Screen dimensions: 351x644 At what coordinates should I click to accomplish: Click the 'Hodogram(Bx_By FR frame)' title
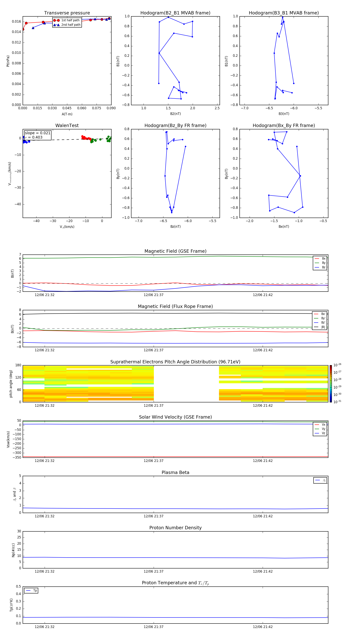click(284, 125)
